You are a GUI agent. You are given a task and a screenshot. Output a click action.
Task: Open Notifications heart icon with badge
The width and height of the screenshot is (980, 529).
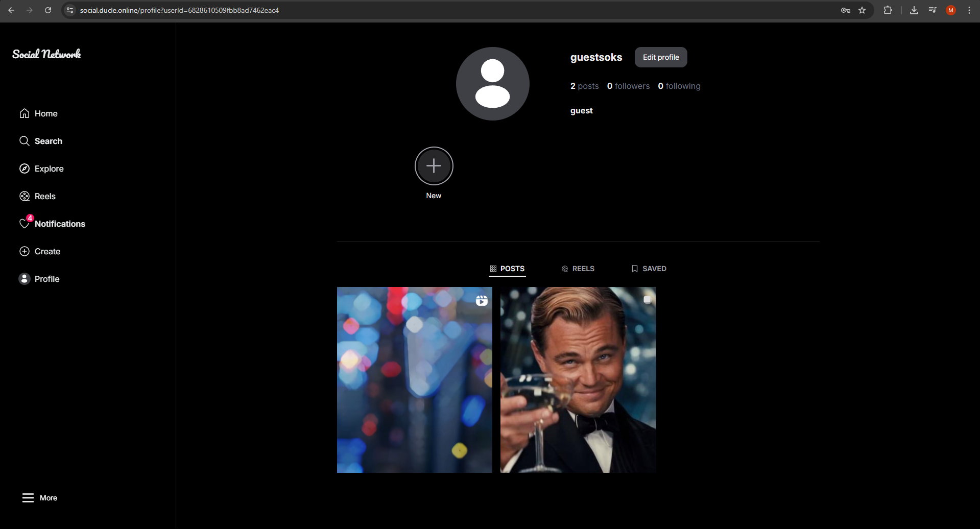(25, 223)
